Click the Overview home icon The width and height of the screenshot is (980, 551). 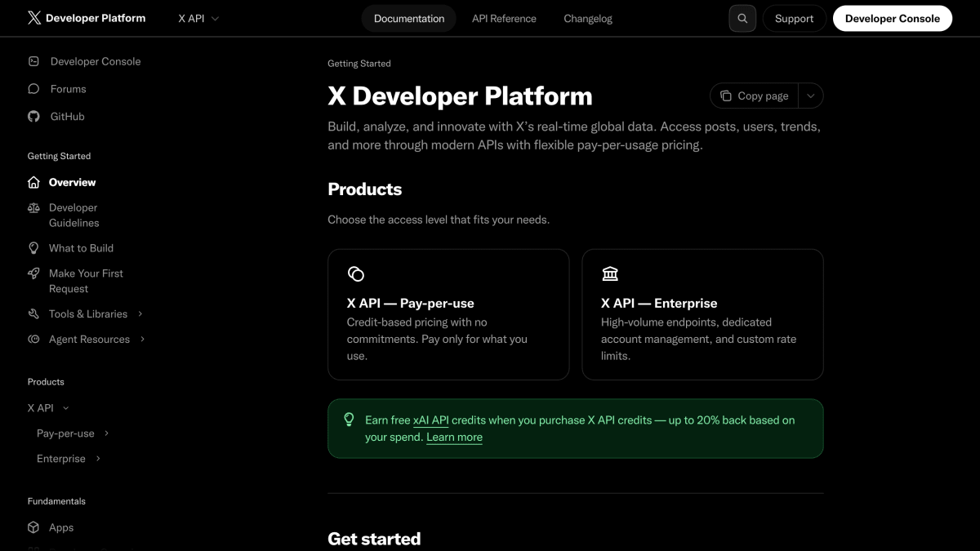(33, 182)
